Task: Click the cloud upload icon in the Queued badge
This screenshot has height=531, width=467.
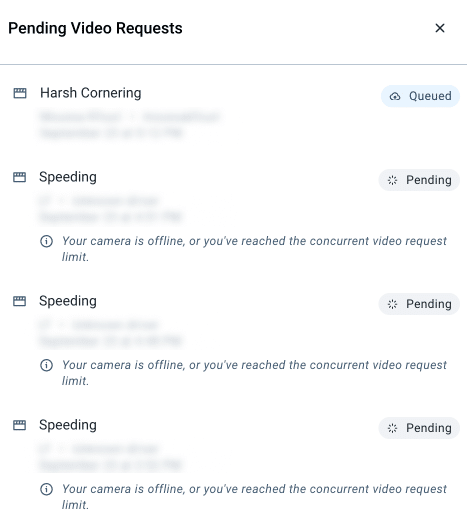Action: coord(395,96)
